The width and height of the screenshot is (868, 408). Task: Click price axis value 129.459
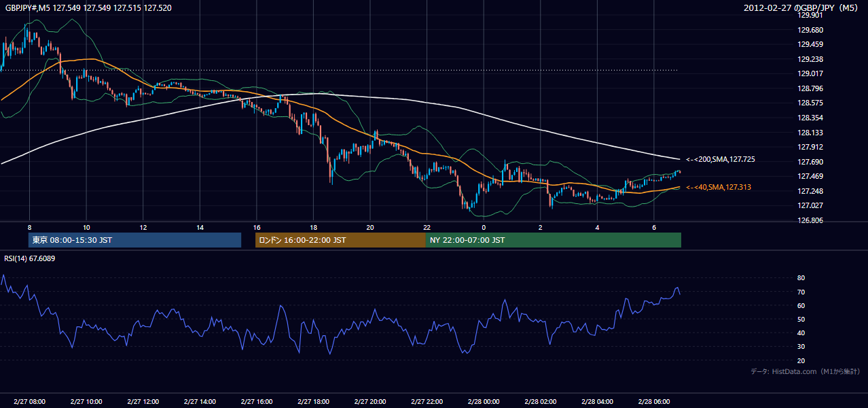click(x=810, y=44)
